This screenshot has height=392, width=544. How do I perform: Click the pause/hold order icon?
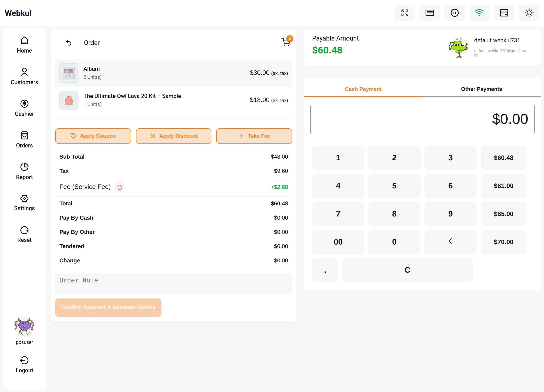pyautogui.click(x=454, y=13)
